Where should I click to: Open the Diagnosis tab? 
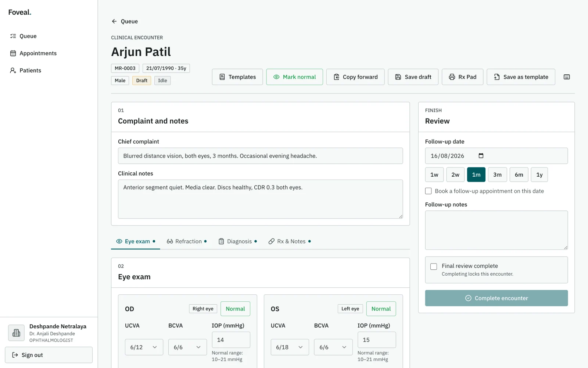[237, 241]
